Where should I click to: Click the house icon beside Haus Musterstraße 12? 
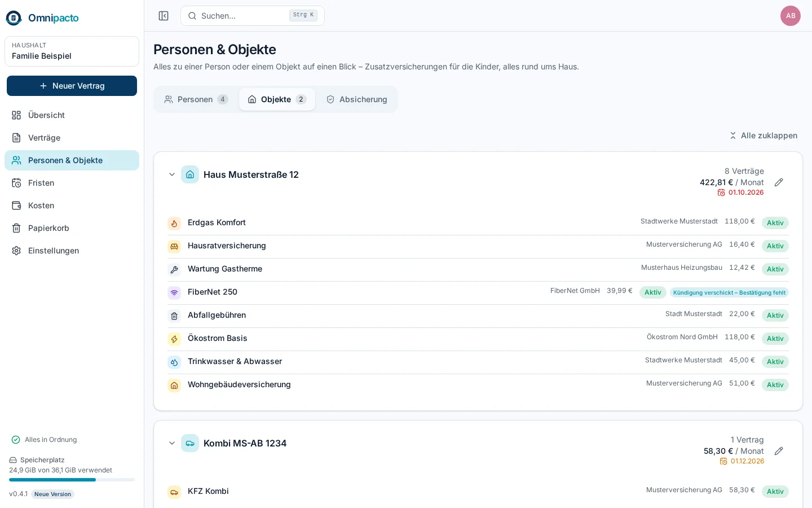(190, 174)
